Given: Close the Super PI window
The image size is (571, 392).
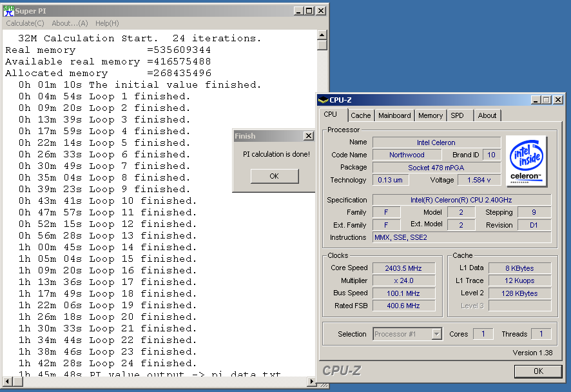Looking at the screenshot, I should [320, 11].
